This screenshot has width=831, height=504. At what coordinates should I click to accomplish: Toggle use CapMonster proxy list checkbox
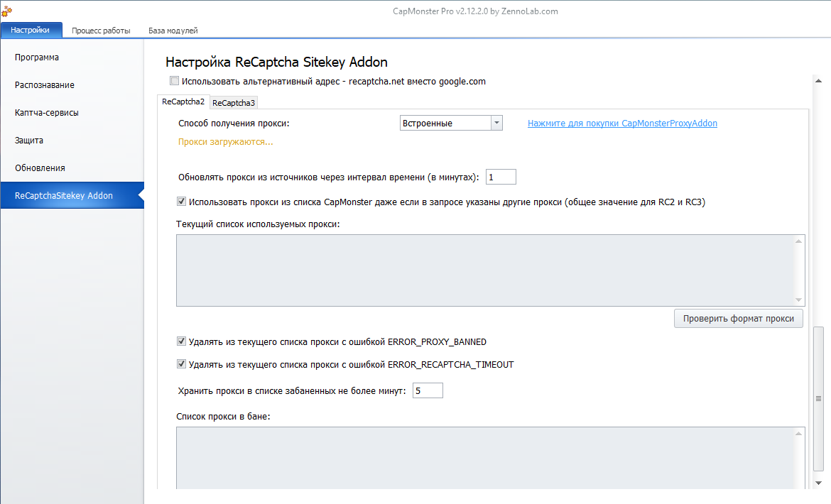pos(181,202)
